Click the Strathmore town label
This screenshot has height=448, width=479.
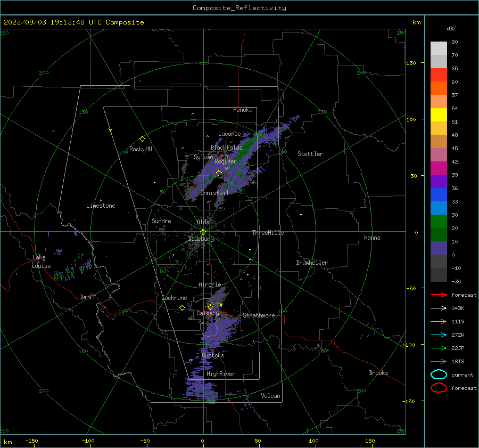click(x=259, y=315)
